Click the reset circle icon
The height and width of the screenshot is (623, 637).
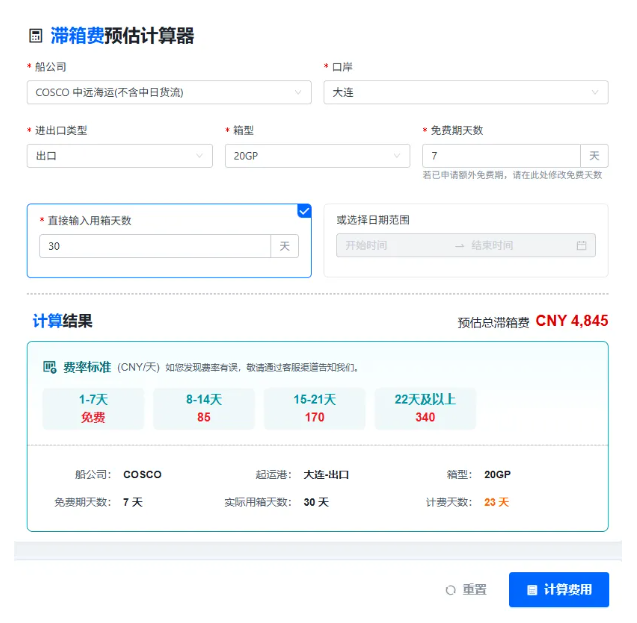pyautogui.click(x=450, y=590)
